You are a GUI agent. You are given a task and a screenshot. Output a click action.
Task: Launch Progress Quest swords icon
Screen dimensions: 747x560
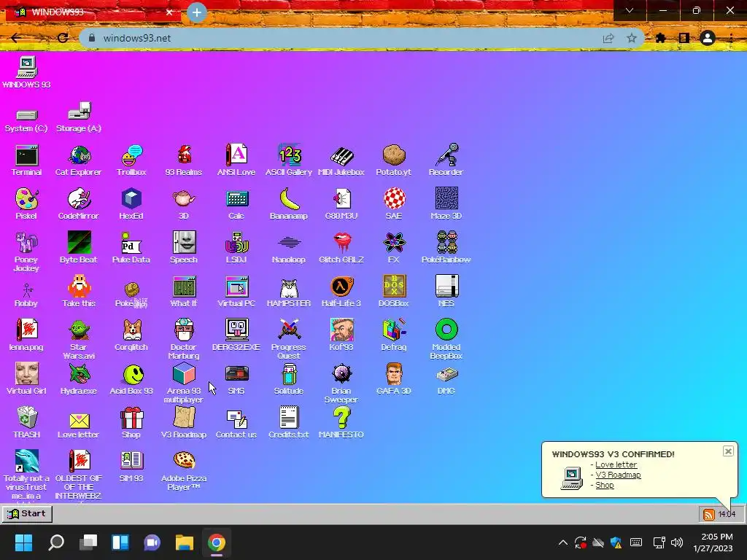289,338
